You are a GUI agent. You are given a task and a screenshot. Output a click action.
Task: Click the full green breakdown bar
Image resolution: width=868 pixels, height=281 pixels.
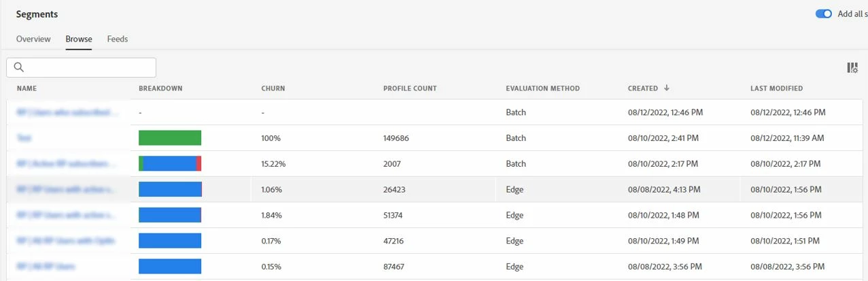tap(170, 138)
